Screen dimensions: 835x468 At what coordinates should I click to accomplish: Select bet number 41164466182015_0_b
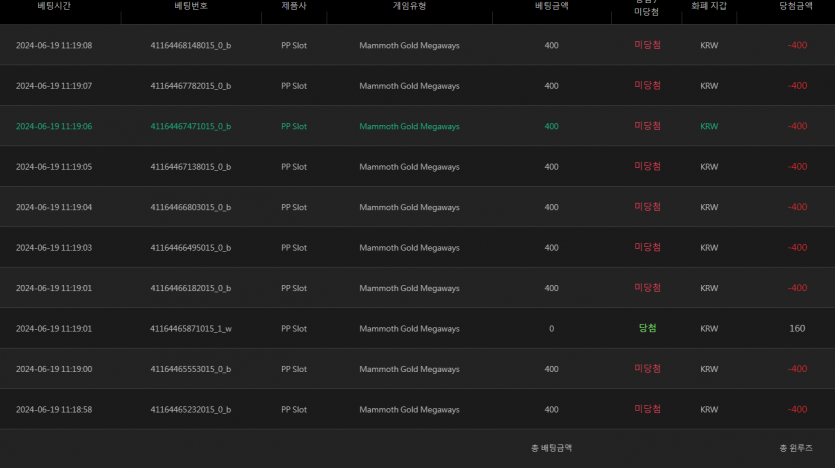point(191,288)
